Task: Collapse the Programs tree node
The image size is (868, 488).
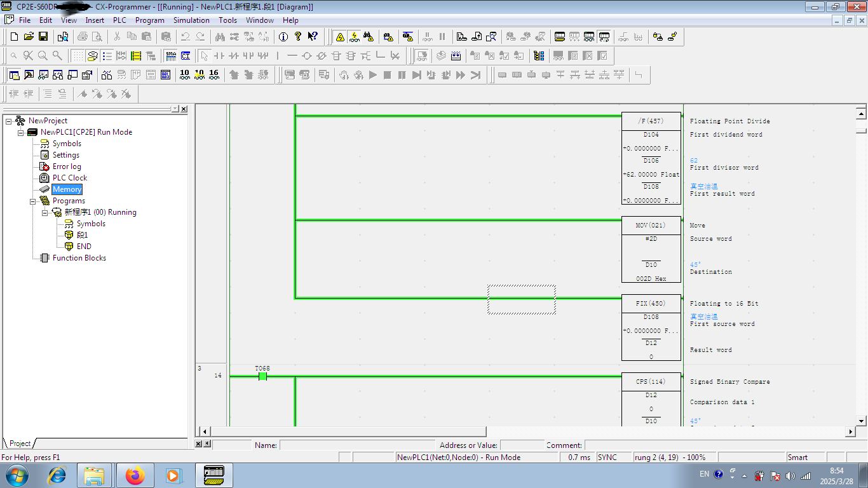Action: (33, 201)
